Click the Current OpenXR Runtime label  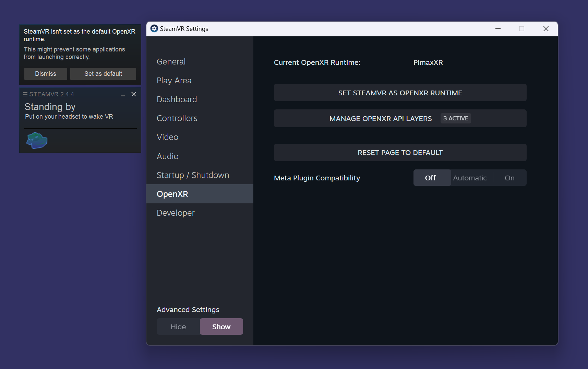point(317,62)
